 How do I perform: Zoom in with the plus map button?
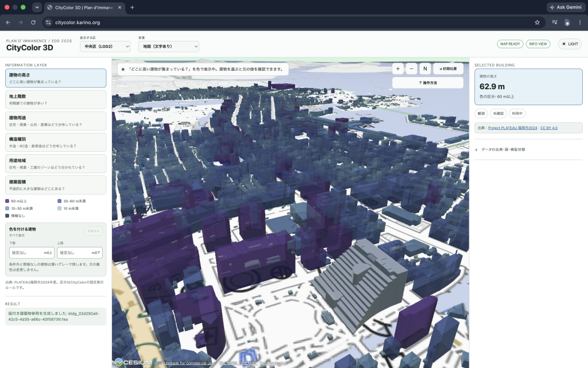398,69
